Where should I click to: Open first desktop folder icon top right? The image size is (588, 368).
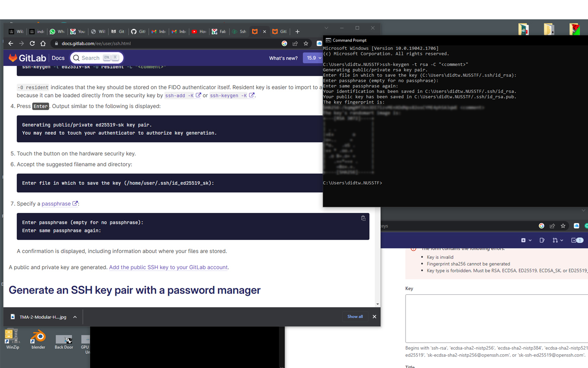(x=523, y=29)
